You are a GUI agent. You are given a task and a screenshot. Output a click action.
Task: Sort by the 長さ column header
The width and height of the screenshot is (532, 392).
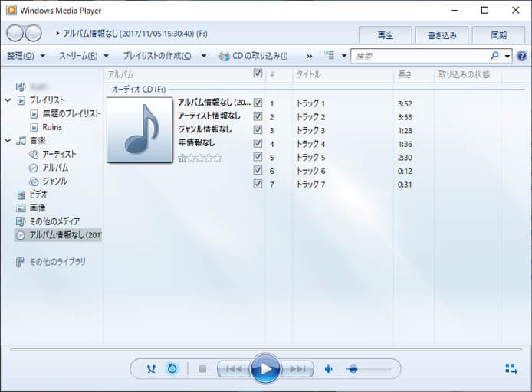(405, 74)
